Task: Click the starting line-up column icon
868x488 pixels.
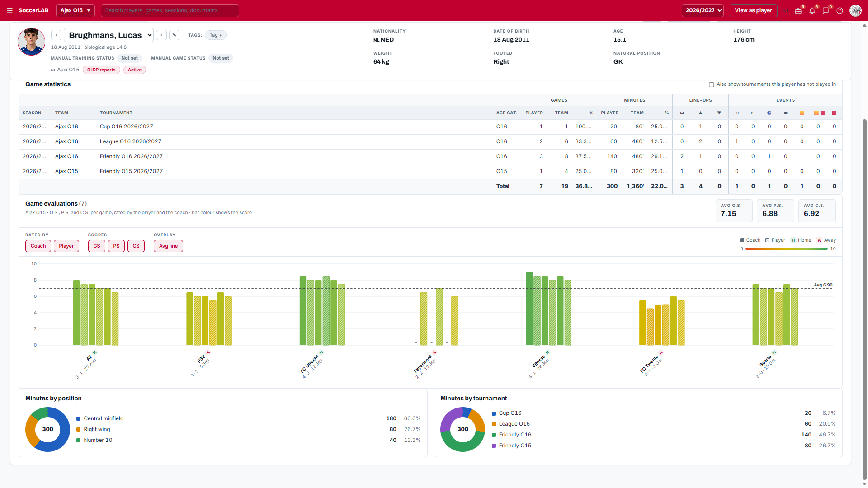Action: (x=682, y=113)
